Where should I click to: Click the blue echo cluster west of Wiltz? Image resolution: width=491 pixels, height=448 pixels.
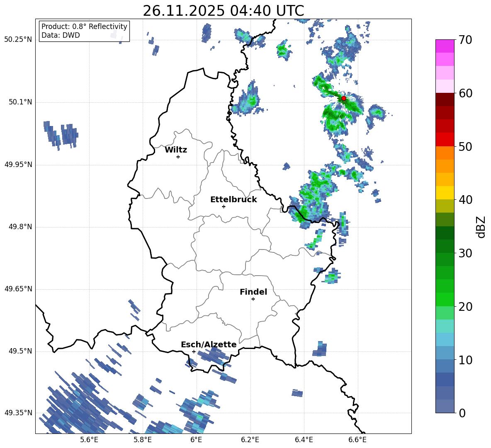point(61,135)
